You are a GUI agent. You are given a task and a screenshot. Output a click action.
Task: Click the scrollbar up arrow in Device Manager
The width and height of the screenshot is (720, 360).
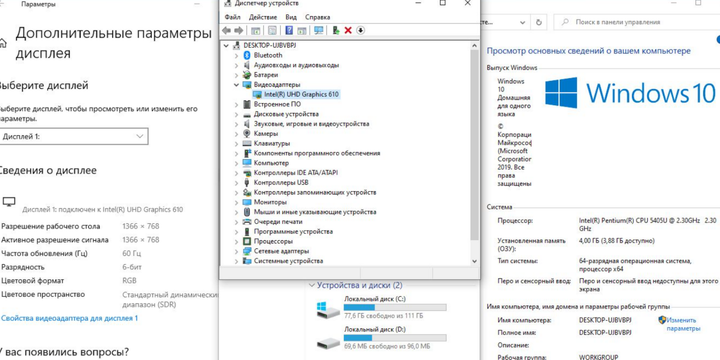[474, 45]
